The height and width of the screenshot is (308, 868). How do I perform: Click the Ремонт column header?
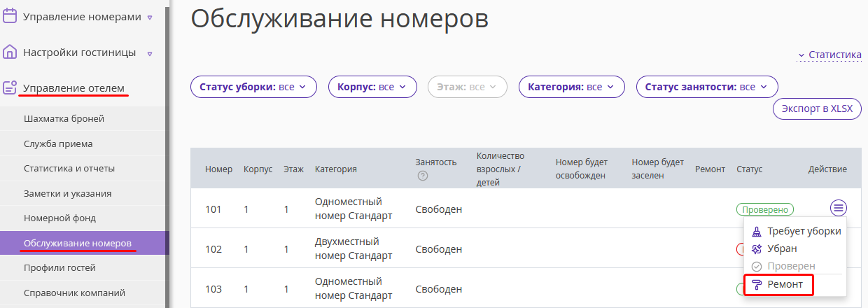[710, 169]
